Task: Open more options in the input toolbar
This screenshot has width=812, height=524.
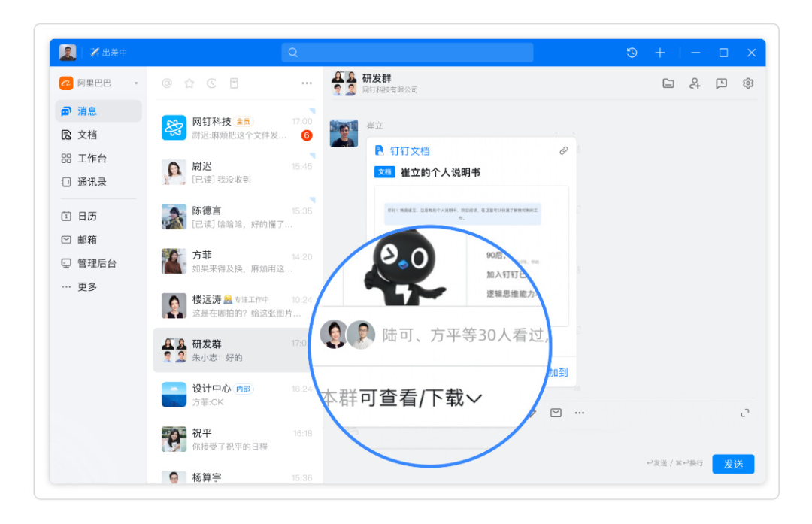Action: point(580,413)
